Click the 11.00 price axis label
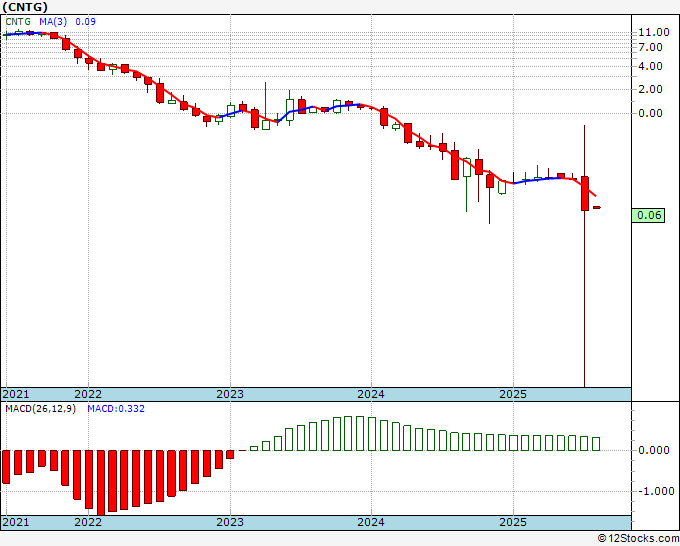The image size is (680, 546). (654, 32)
